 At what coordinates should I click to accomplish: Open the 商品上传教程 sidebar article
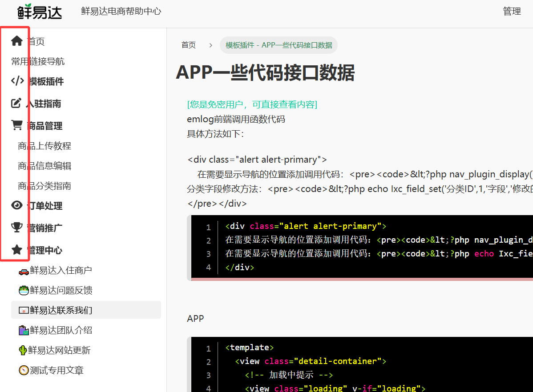click(x=44, y=146)
